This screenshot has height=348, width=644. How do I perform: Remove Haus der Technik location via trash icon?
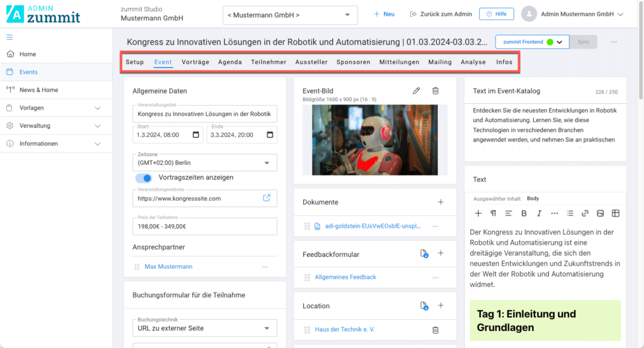coord(435,330)
